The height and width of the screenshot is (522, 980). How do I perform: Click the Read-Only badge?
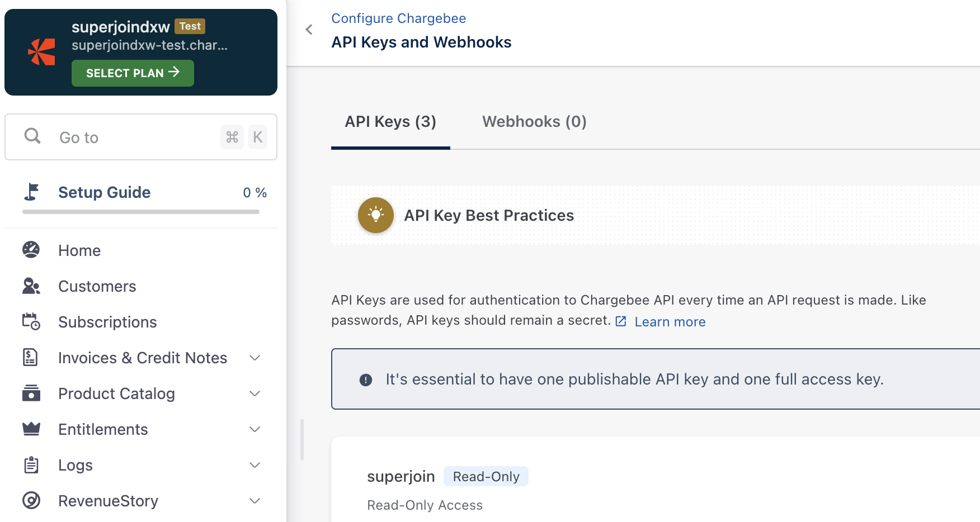tap(486, 476)
